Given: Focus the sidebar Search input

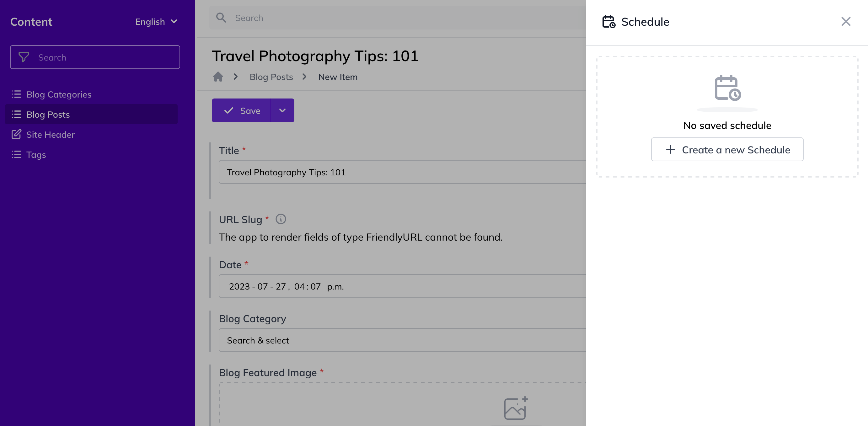Looking at the screenshot, I should click(95, 57).
